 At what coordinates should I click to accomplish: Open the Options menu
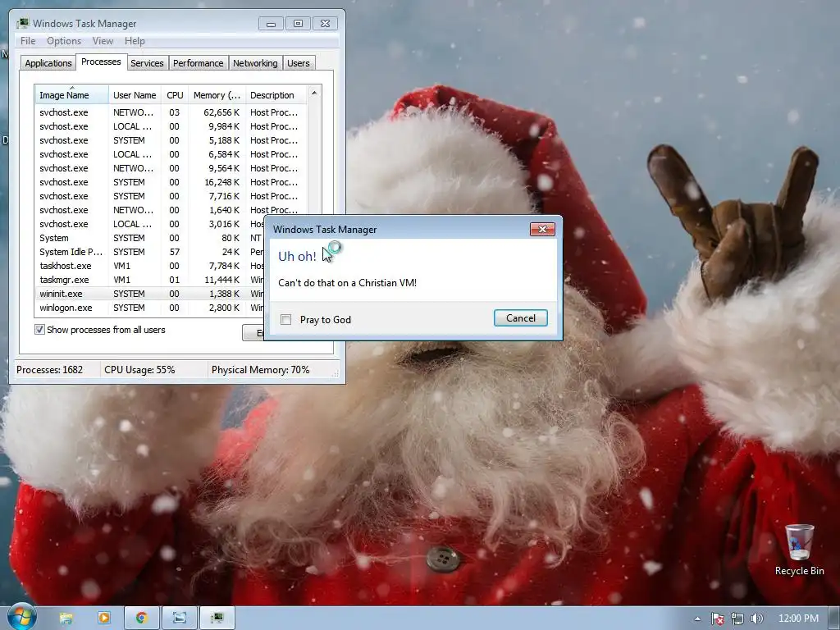[x=64, y=41]
